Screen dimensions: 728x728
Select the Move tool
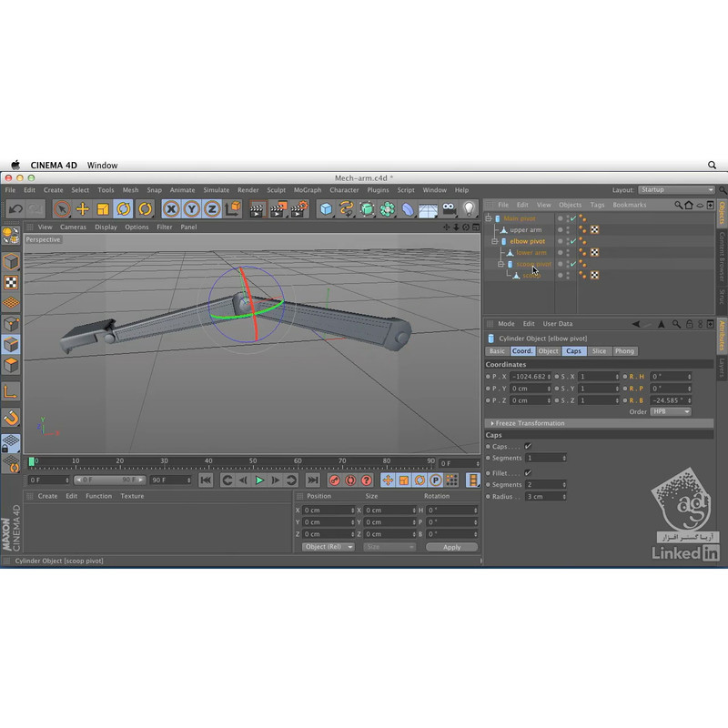pyautogui.click(x=83, y=209)
